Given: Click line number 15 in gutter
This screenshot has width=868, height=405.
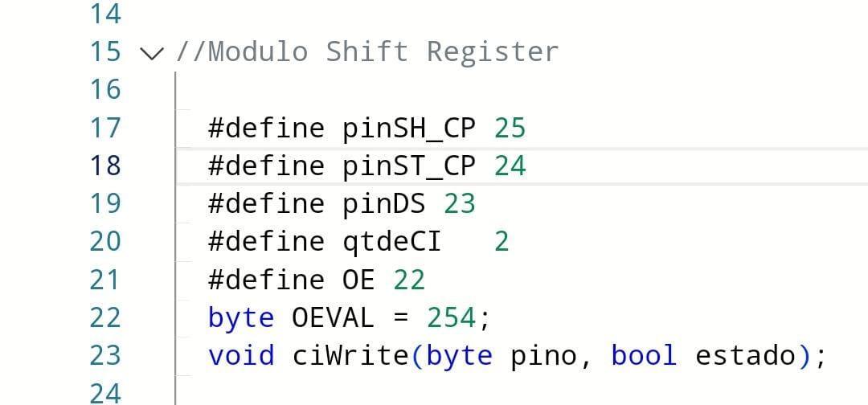Looking at the screenshot, I should tap(105, 51).
